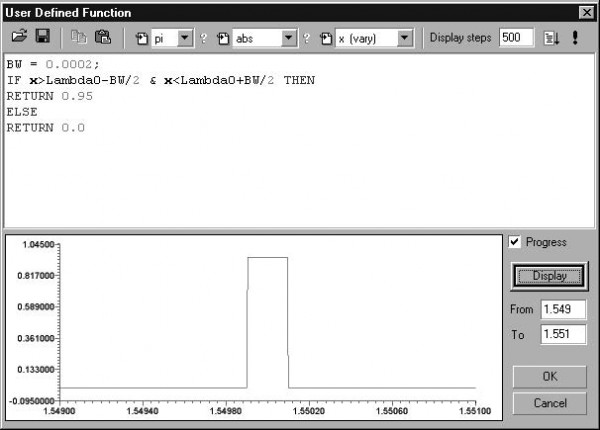Open a function file with folder icon
The width and height of the screenshot is (600, 430).
(19, 37)
